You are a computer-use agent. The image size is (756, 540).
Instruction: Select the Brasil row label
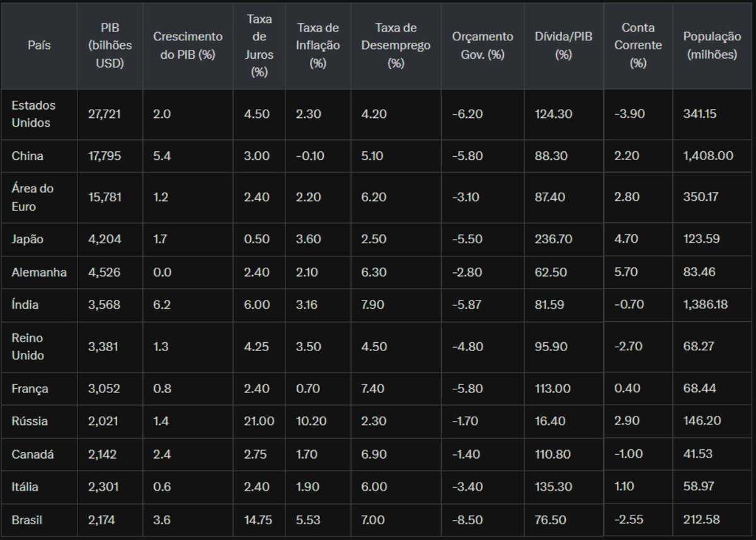click(x=26, y=520)
